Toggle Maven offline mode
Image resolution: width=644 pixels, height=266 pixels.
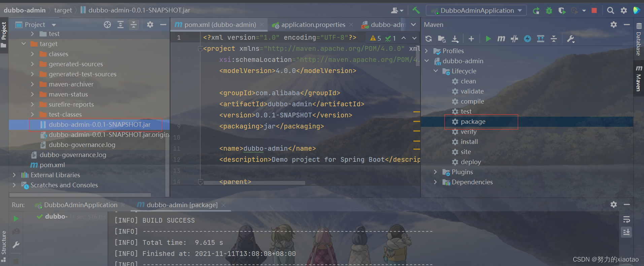[514, 39]
